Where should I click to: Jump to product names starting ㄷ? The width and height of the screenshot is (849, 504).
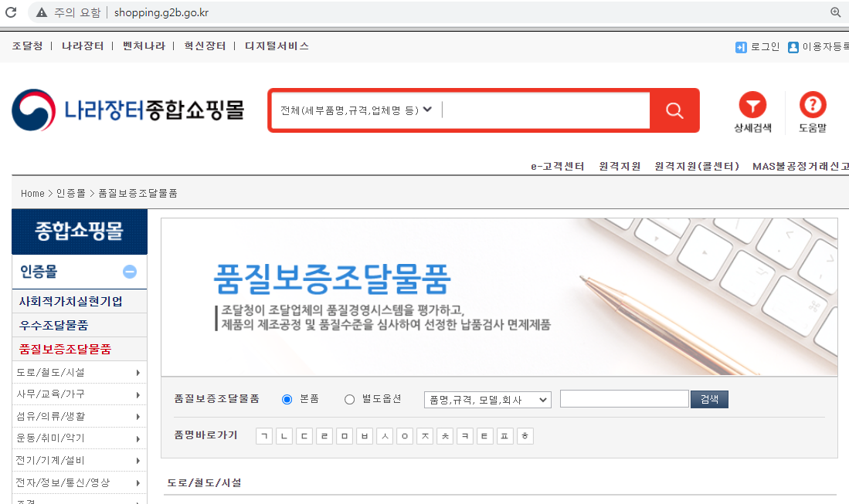(304, 436)
